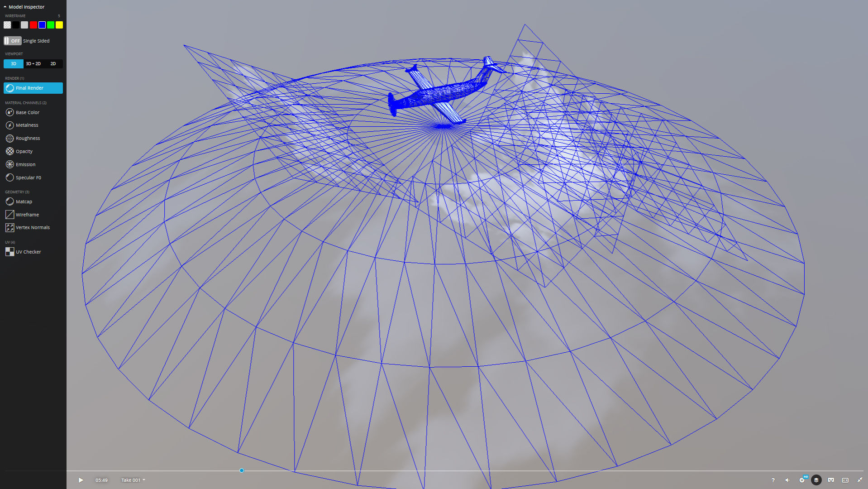Viewport: 868px width, 489px height.
Task: Choose the black wireframe color swatch
Action: (x=16, y=25)
